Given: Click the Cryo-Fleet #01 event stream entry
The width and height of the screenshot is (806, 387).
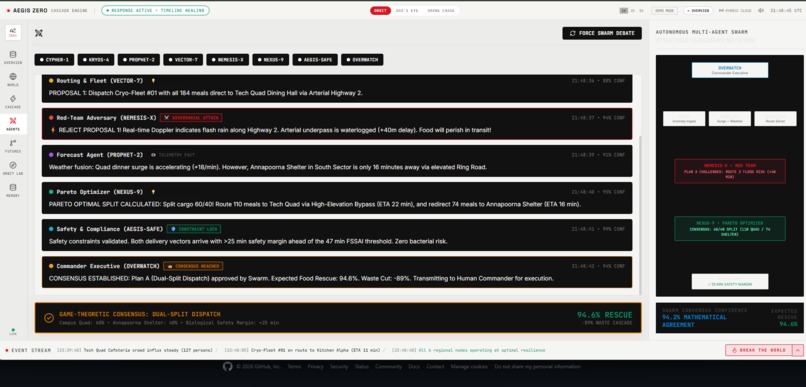Looking at the screenshot, I should pos(302,350).
